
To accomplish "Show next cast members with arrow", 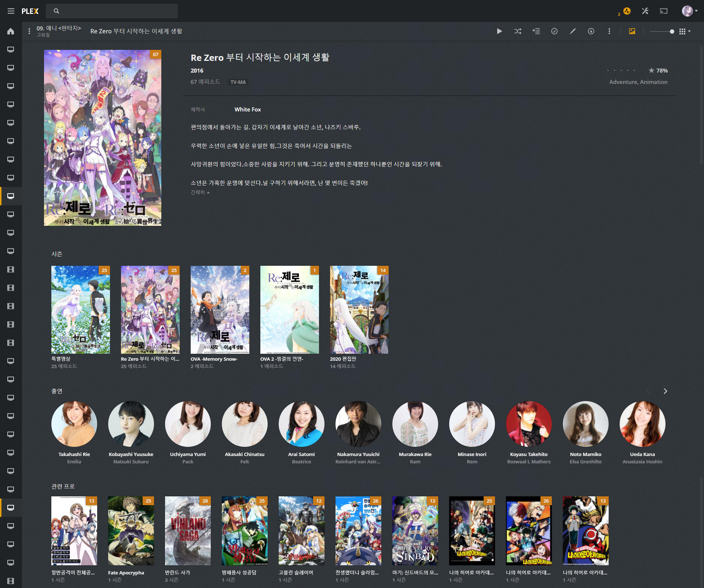I will coord(665,391).
